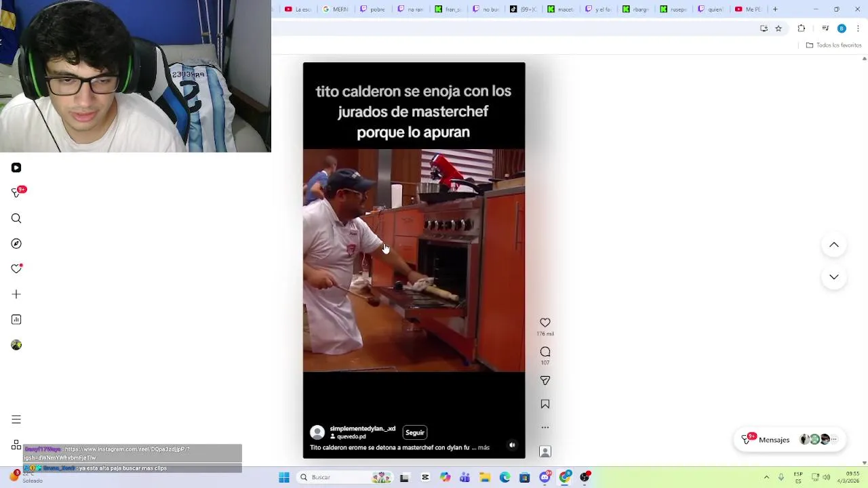868x488 pixels.
Task: Click the audio thumbnail below reel options
Action: 545,451
